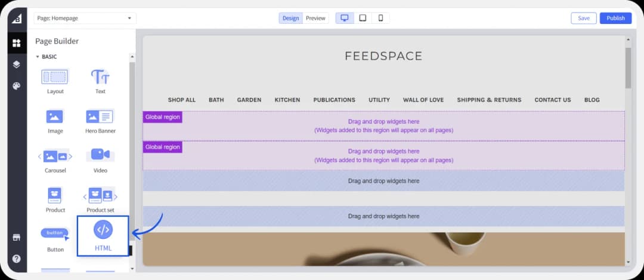Open the widgets panel sidebar icon
This screenshot has width=644, height=280.
click(x=17, y=43)
